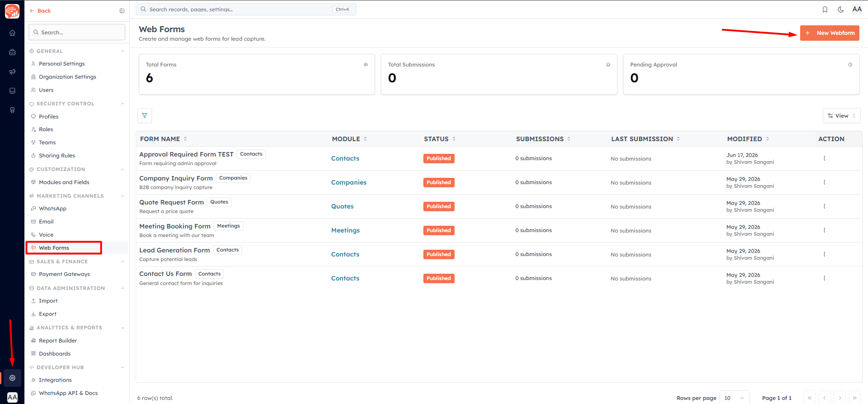868x404 pixels.
Task: Go Back from the settings sidebar
Action: 40,11
